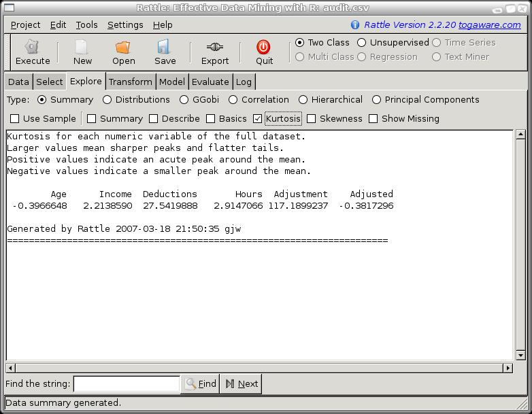
Task: Select the Text Miner radio button
Action: pos(437,56)
